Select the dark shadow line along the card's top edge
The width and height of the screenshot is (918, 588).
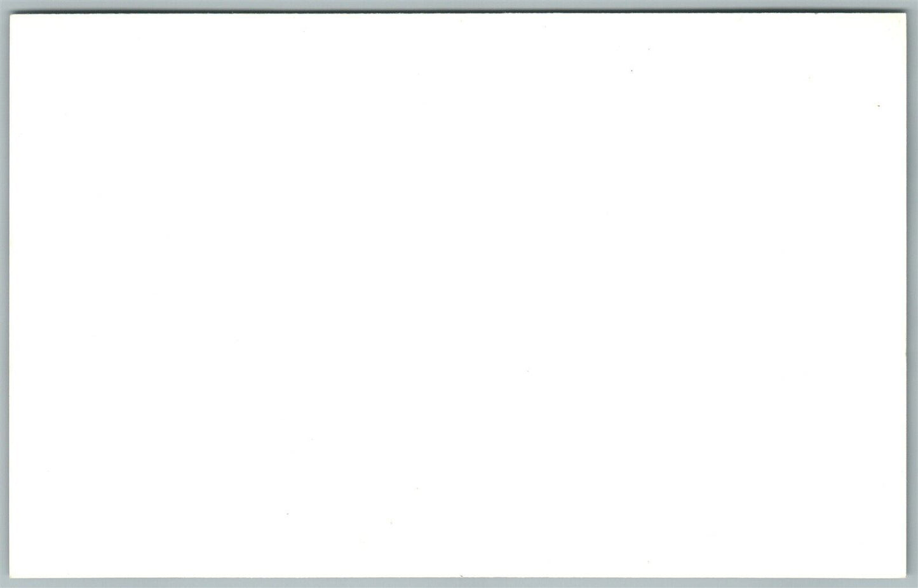click(x=458, y=12)
